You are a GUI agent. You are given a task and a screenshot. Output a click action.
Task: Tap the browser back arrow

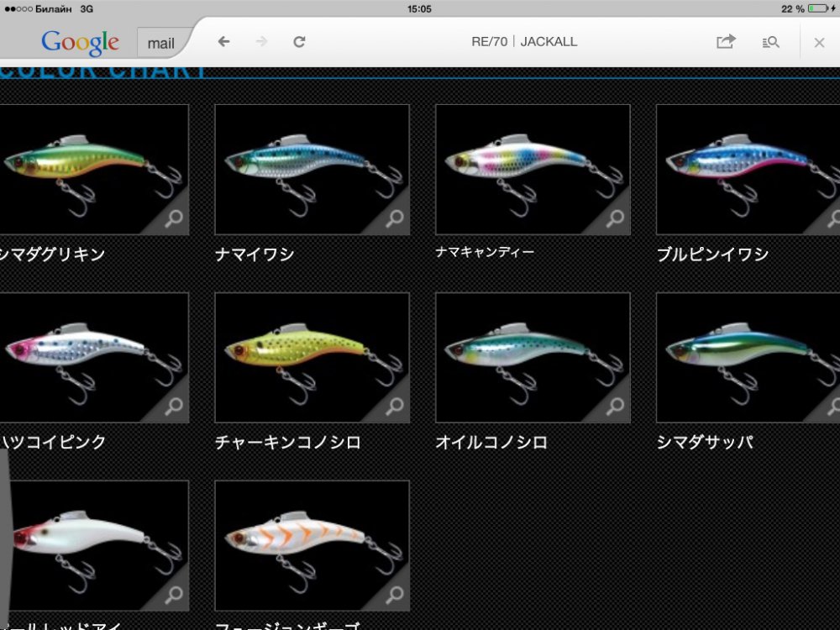tap(223, 41)
